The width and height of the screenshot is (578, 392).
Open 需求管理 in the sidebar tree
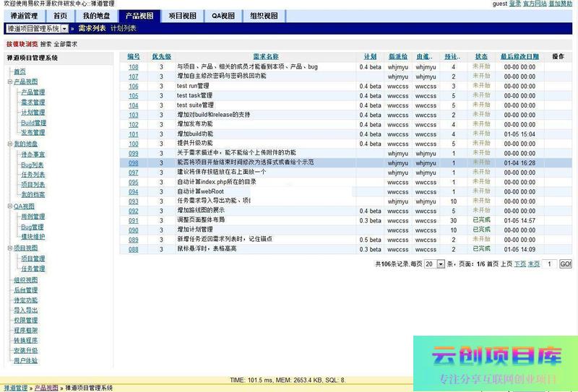click(33, 103)
